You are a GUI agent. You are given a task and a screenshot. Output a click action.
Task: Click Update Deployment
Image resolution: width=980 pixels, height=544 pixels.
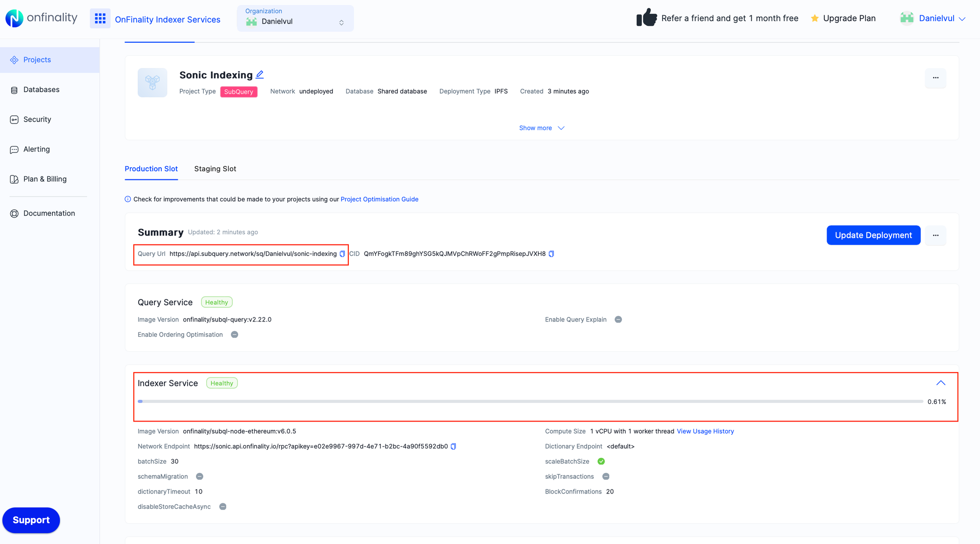(x=873, y=235)
